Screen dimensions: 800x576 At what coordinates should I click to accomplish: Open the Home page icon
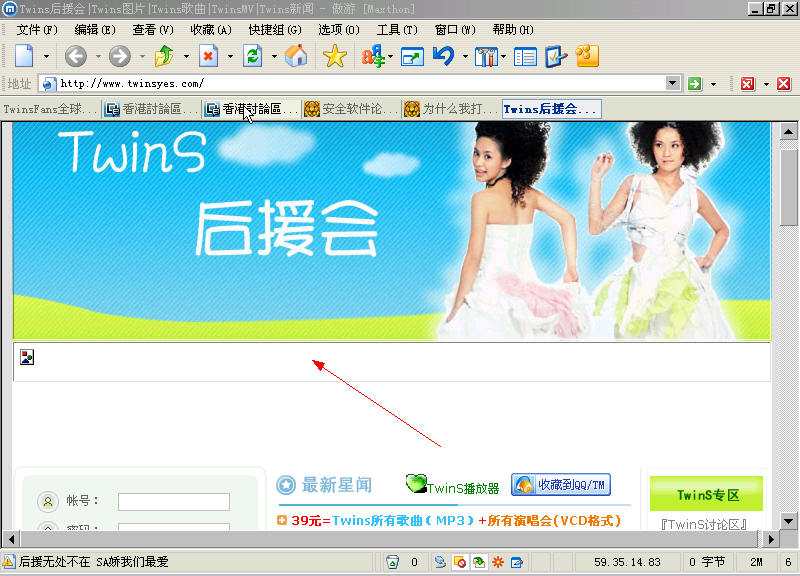pyautogui.click(x=296, y=56)
